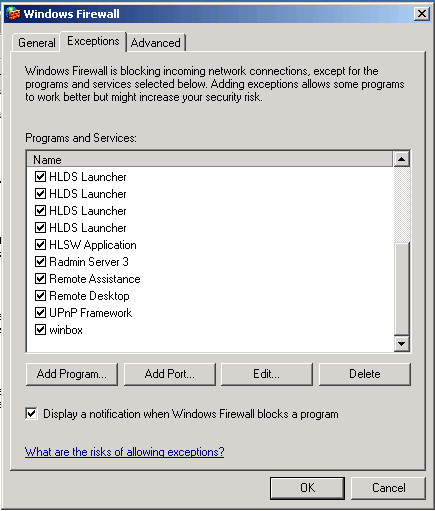Click the Name column header
The image size is (435, 511).
point(210,160)
